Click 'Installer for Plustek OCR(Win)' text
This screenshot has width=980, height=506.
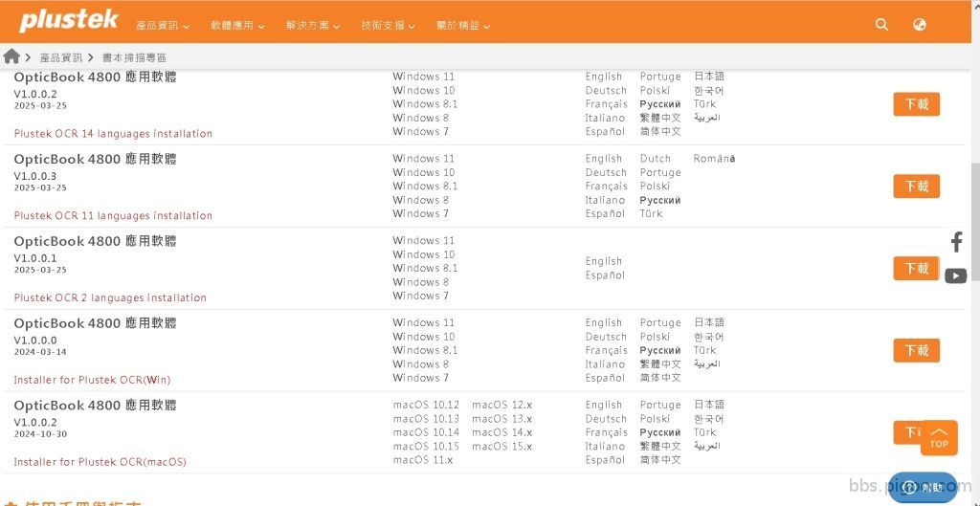92,380
